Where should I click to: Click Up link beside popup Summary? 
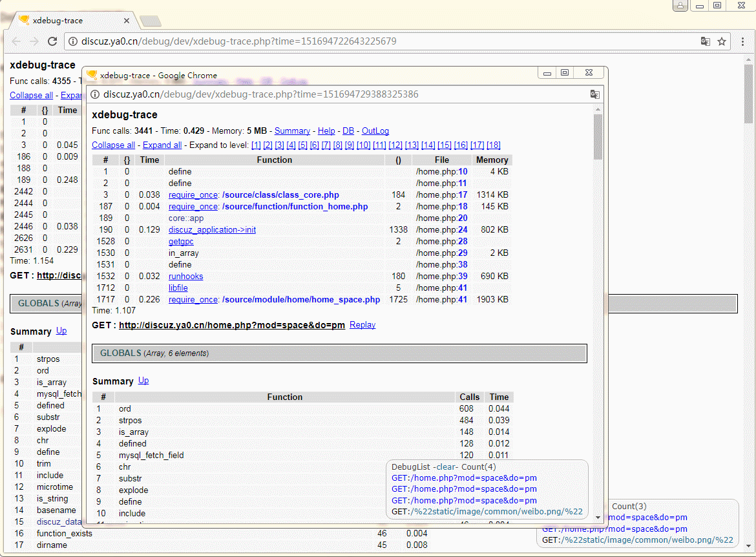click(x=143, y=381)
